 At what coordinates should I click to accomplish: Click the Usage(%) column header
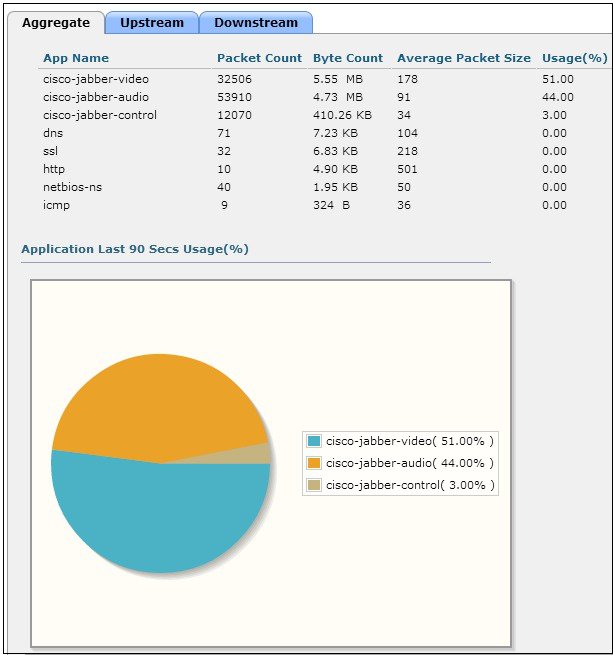[575, 58]
